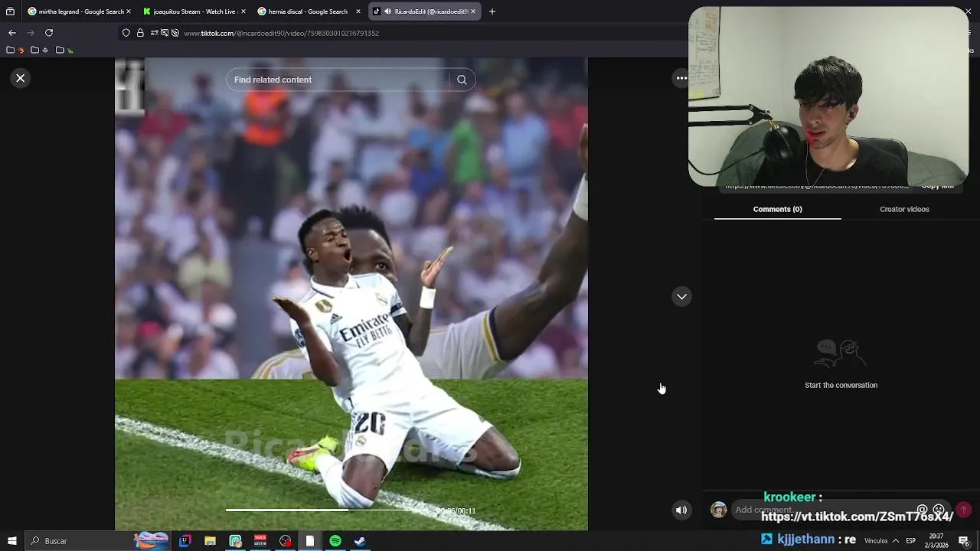Click the red post comment arrow button
This screenshot has width=980, height=551.
(x=964, y=510)
